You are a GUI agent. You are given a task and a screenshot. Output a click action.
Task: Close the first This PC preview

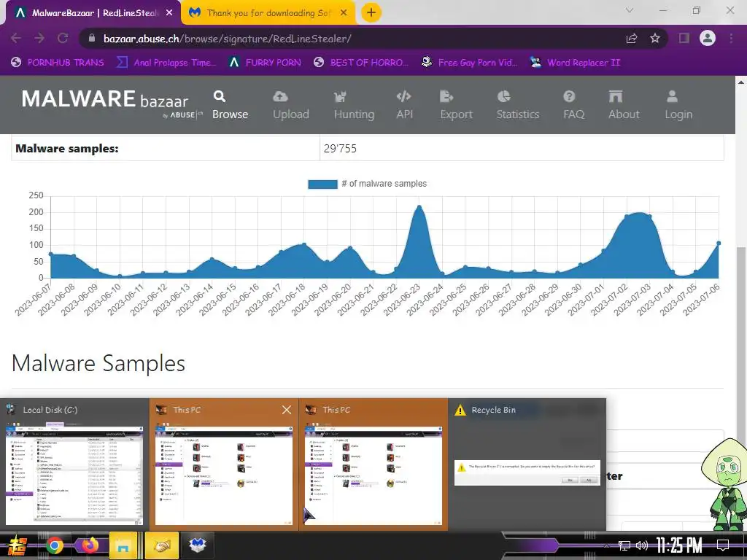click(x=286, y=410)
